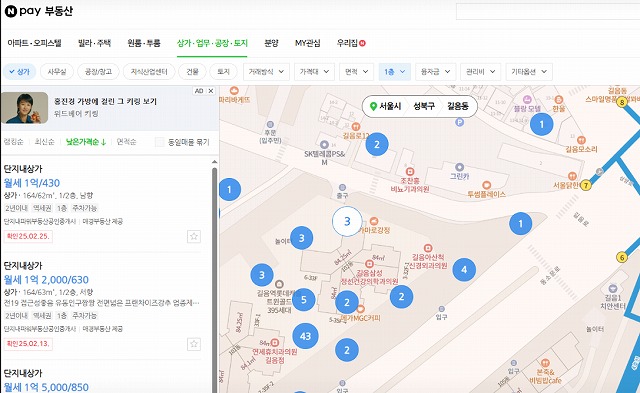Image resolution: width=640 pixels, height=393 pixels.
Task: Open the 우리집 menu item
Action: tap(351, 43)
